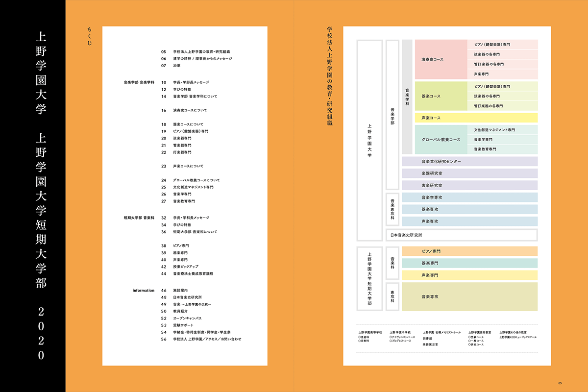Click "学びの特徴" on contents line 12
This screenshot has height=392, width=588.
tap(182, 90)
